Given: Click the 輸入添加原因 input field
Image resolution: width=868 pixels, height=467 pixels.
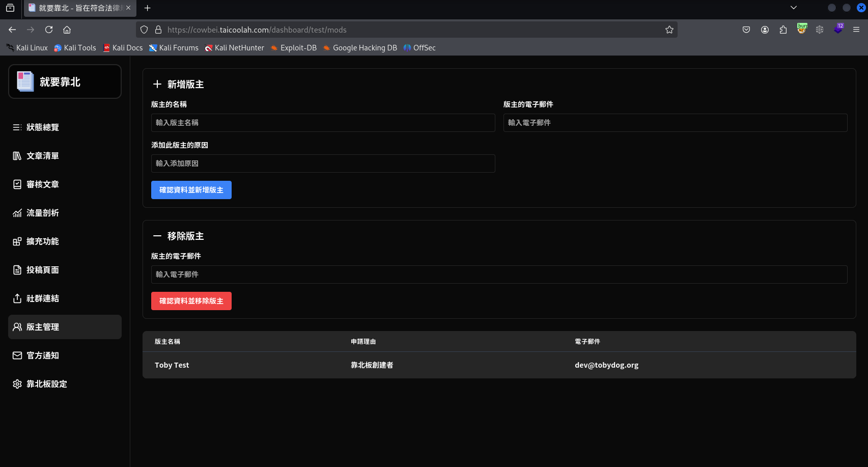Looking at the screenshot, I should pos(323,163).
